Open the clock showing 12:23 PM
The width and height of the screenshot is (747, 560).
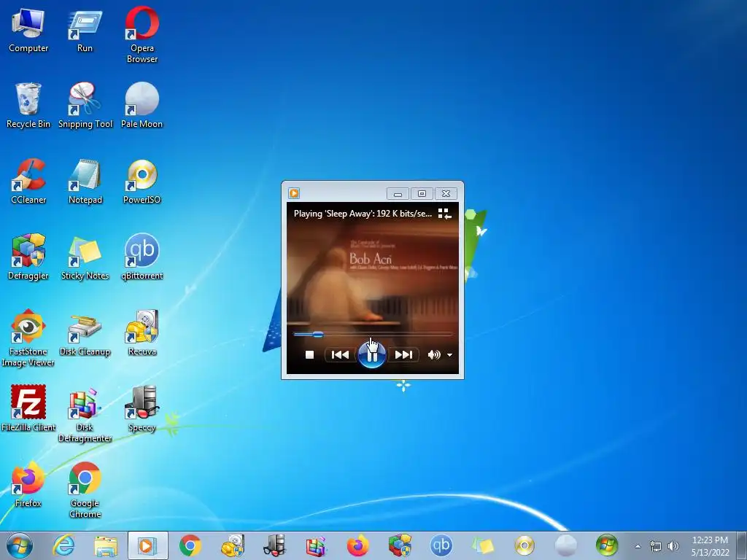[710, 546]
